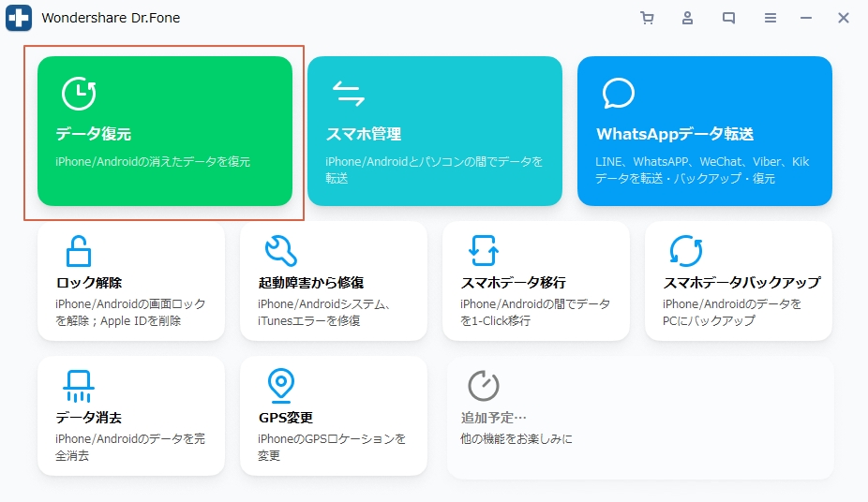Open the hamburger menu icon

(x=770, y=18)
